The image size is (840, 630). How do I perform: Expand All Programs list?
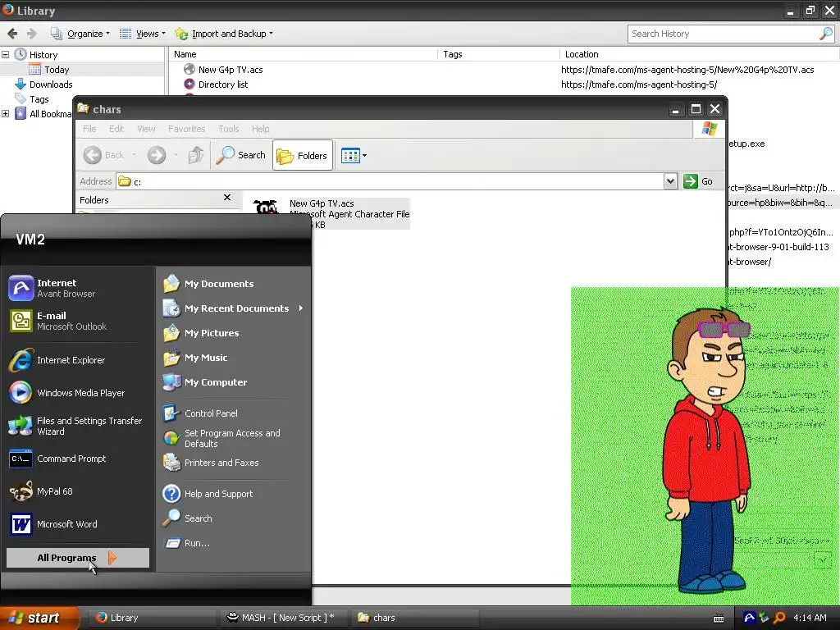(78, 558)
